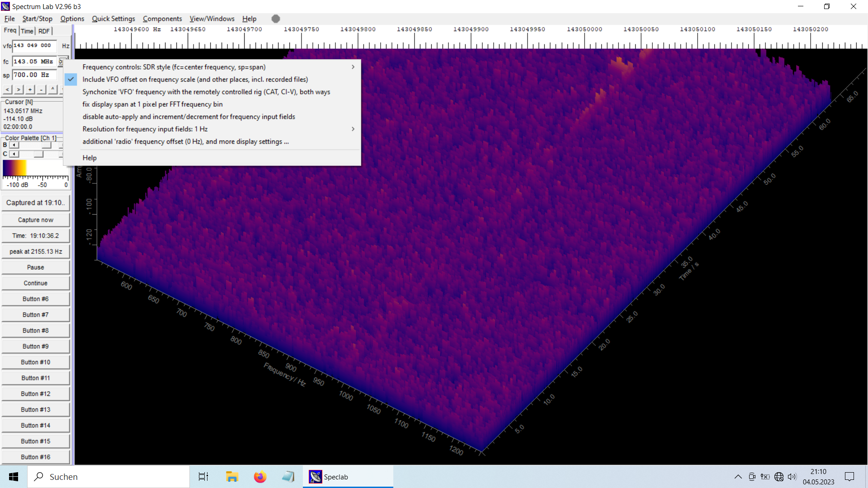This screenshot has width=868, height=488.
Task: Click the '^' up-arrow frequency button
Action: (52, 89)
